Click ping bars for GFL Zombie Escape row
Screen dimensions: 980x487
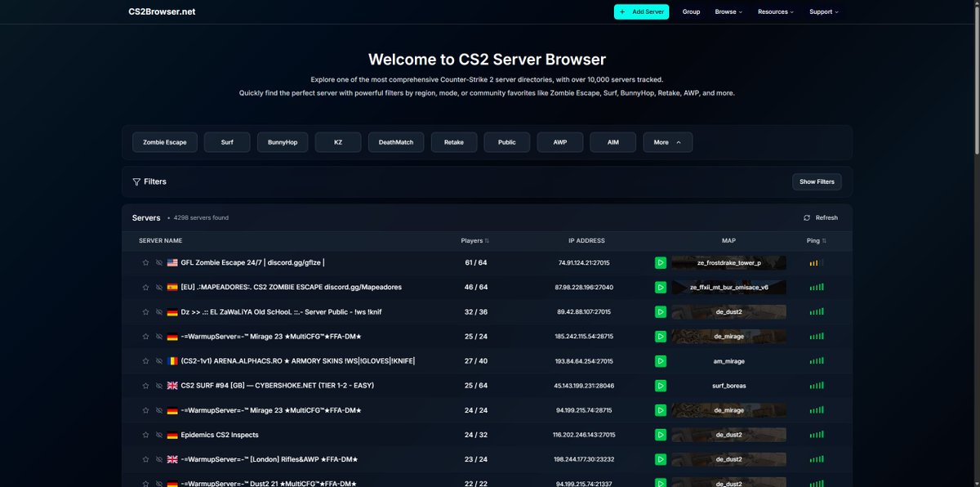(x=817, y=263)
